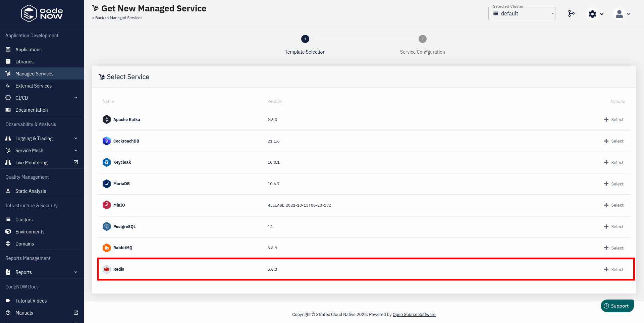The width and height of the screenshot is (644, 323).
Task: Go to Applications in sidebar
Action: pos(42,49)
